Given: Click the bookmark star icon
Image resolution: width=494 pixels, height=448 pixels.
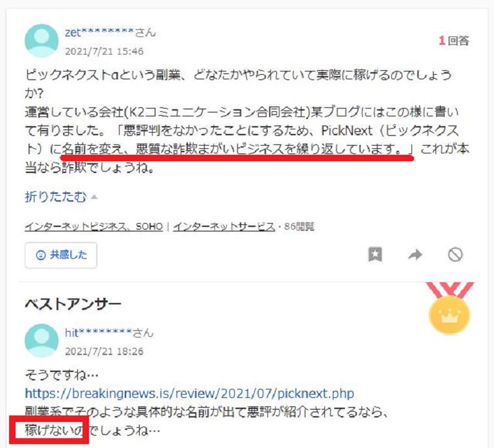Looking at the screenshot, I should (375, 254).
